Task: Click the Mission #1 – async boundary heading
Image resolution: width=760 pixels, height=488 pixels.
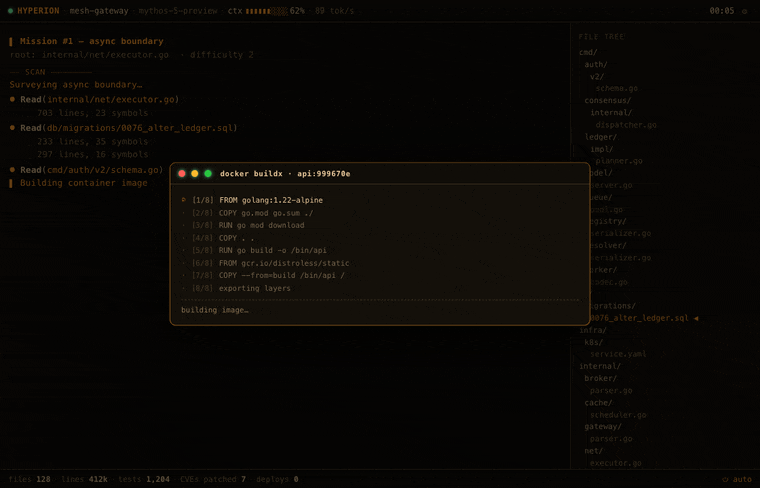Action: tap(92, 41)
